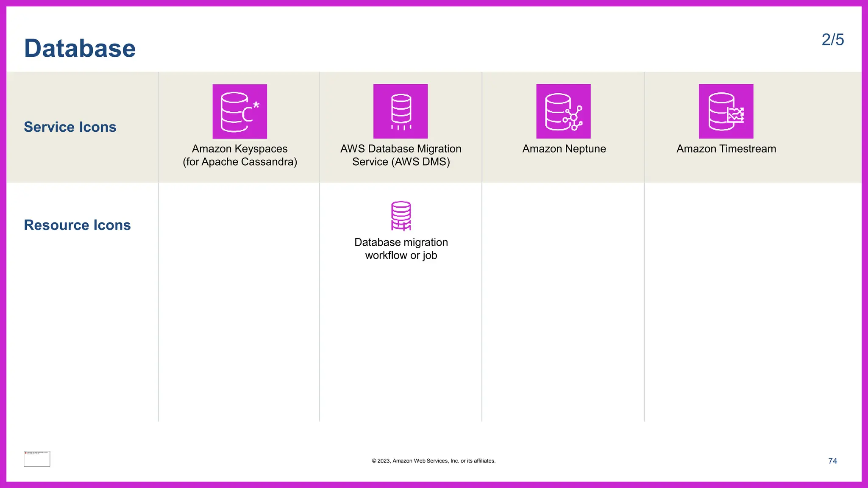This screenshot has width=868, height=488.
Task: Click the 'Amazon Neptune' label
Action: point(564,149)
